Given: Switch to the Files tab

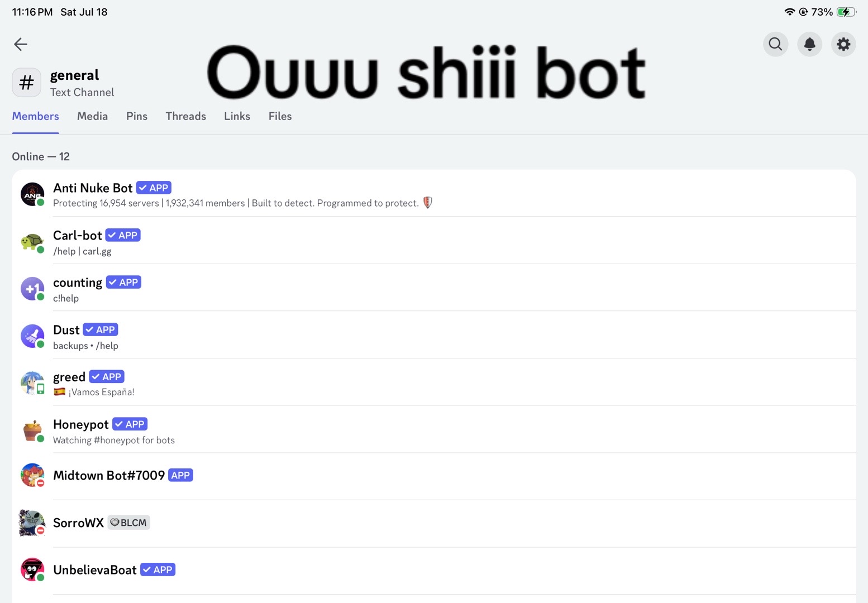Looking at the screenshot, I should coord(280,116).
